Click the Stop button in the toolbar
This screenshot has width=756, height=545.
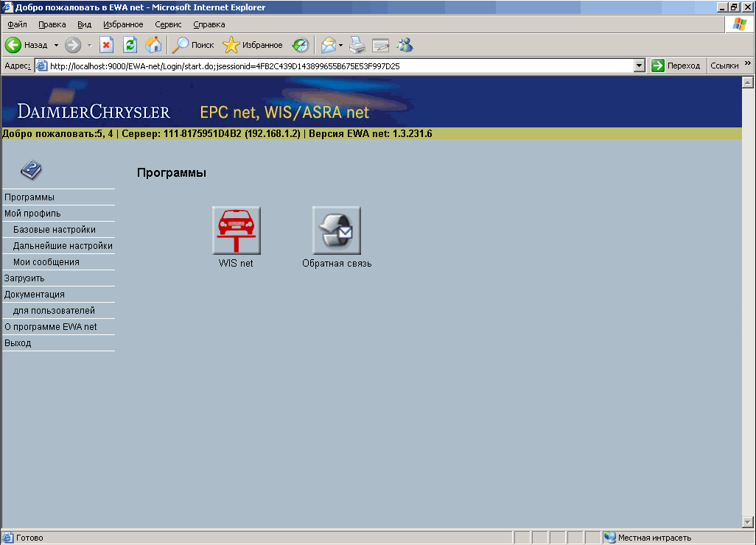pos(106,45)
